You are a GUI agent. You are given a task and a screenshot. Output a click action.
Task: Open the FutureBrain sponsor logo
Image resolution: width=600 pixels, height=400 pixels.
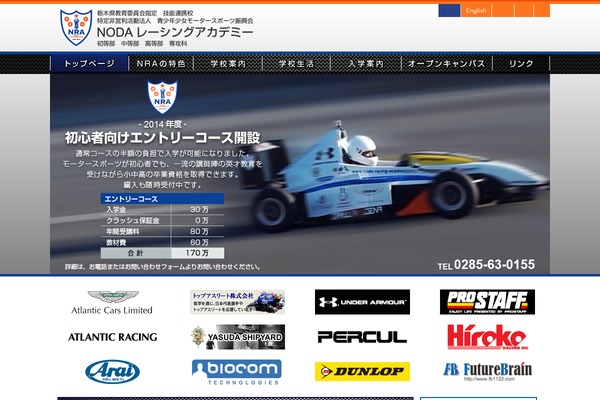pyautogui.click(x=487, y=372)
